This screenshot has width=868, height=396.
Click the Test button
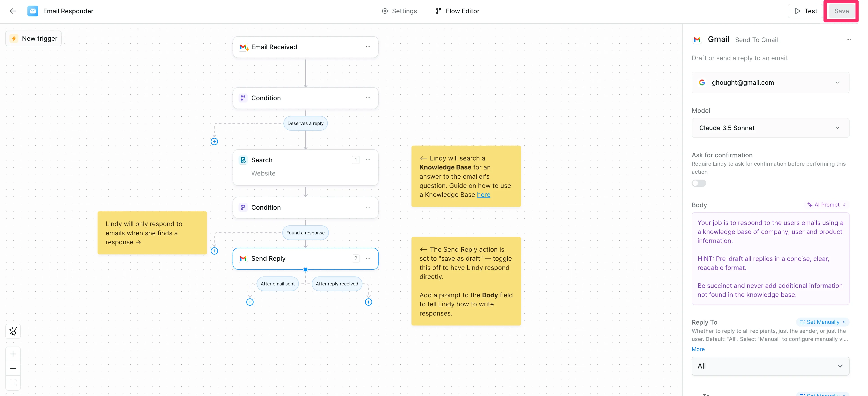[805, 11]
